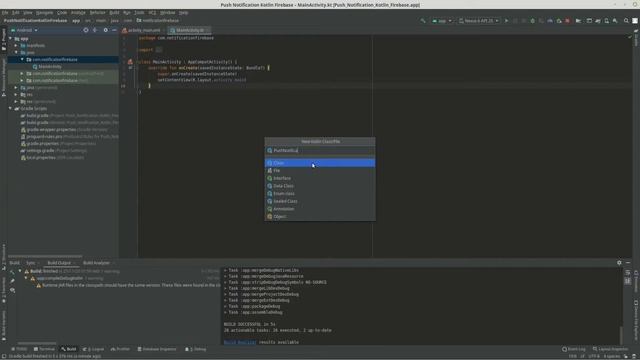This screenshot has width=640, height=360.
Task: Click the Search Everywhere magnifier icon
Action: (626, 20)
